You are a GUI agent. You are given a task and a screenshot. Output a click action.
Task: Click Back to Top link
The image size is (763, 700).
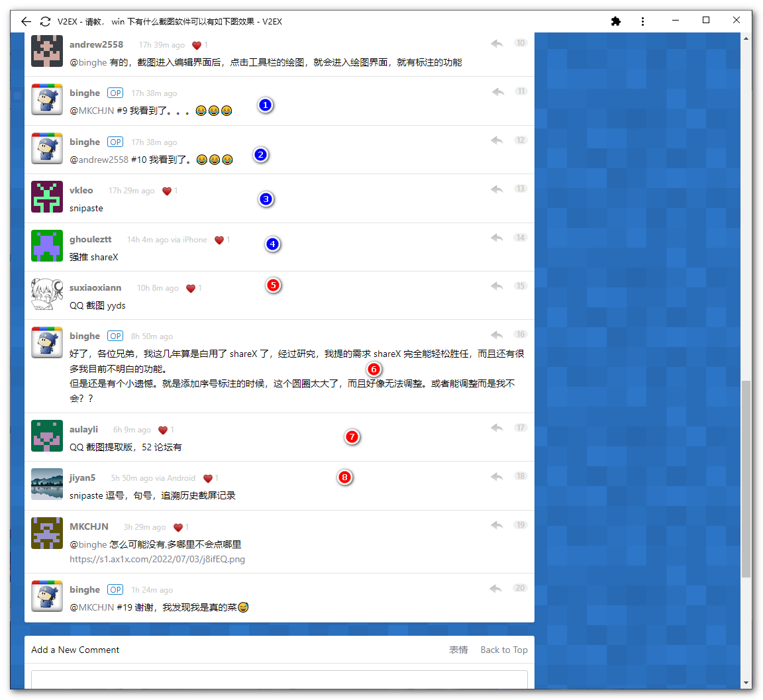click(504, 650)
